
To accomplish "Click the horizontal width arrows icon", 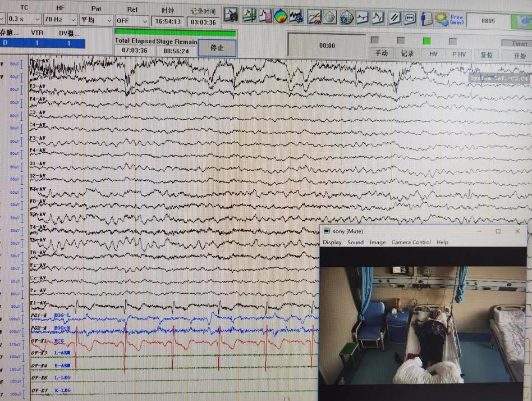I will (410, 17).
